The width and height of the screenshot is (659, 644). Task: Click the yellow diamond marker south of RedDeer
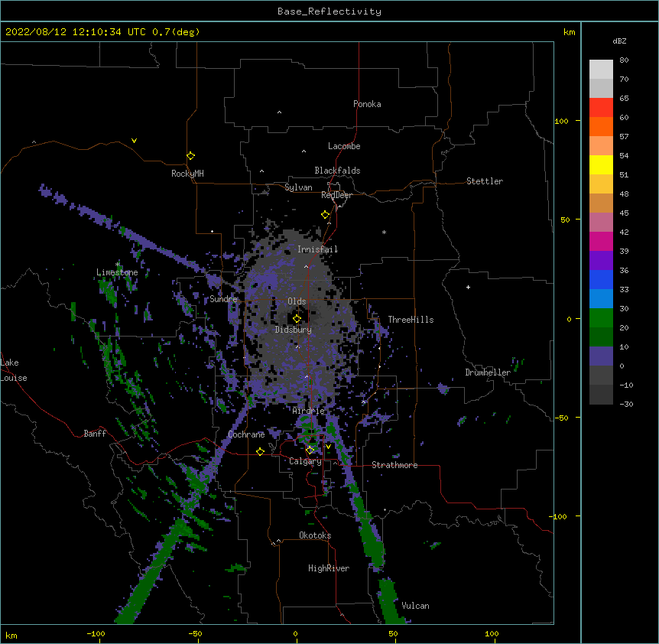tap(326, 215)
